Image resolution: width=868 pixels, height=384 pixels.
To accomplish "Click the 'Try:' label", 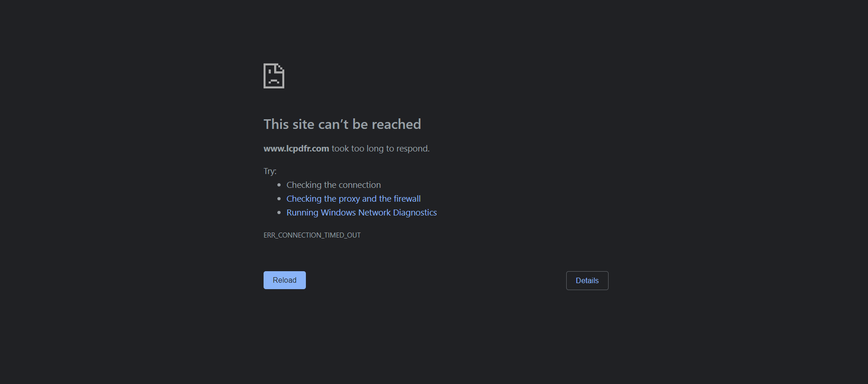I will [x=270, y=171].
